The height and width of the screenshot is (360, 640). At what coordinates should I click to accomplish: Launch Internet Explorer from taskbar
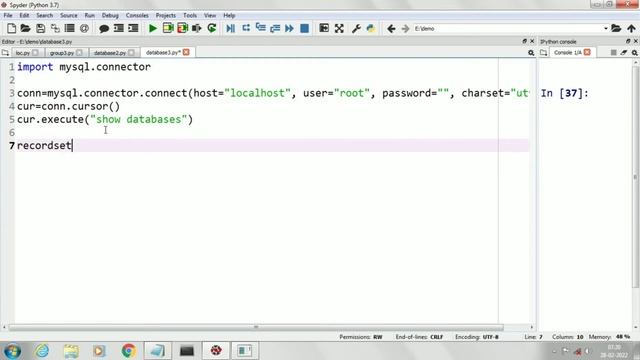42,351
